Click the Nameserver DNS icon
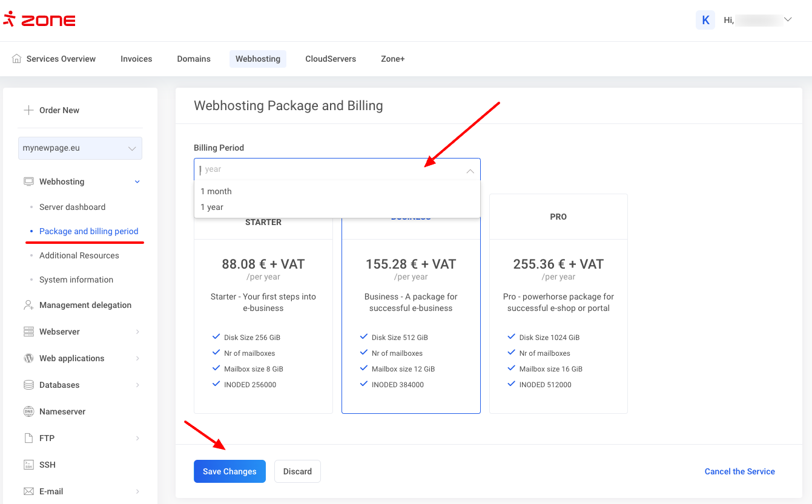 pos(28,411)
